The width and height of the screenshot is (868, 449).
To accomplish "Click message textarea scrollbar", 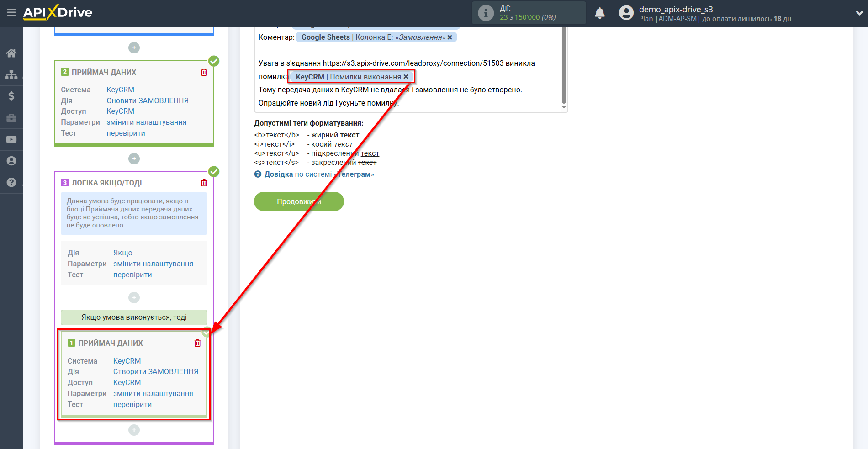I will click(x=564, y=65).
